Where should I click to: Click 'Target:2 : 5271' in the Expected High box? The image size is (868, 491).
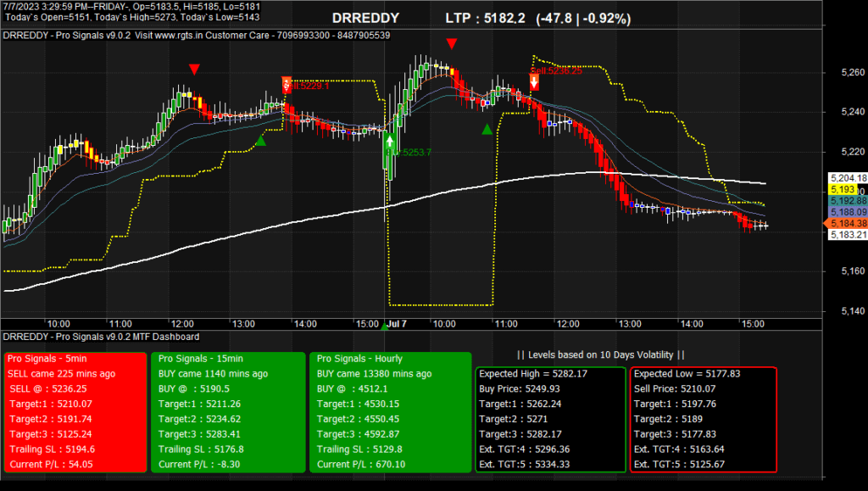tap(513, 419)
